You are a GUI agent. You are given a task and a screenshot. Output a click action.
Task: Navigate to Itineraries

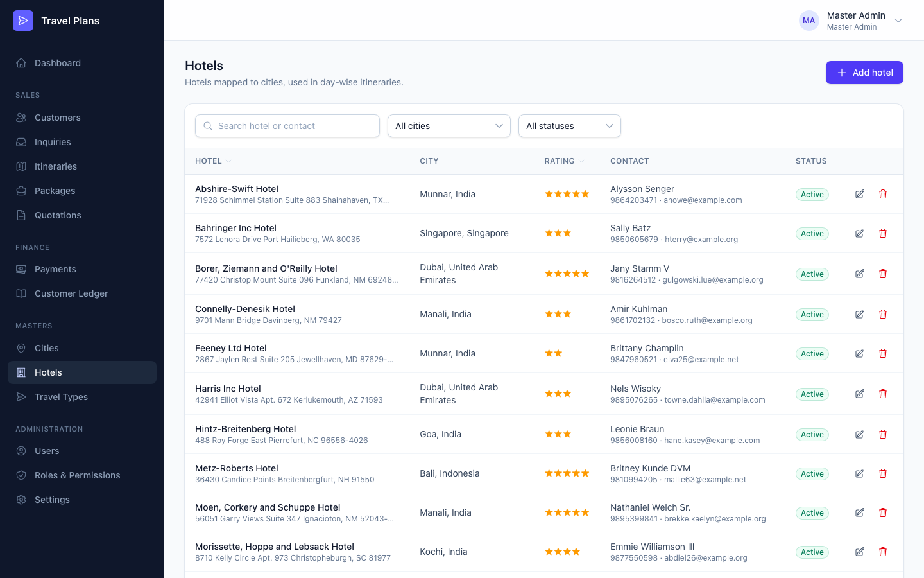tap(82, 166)
